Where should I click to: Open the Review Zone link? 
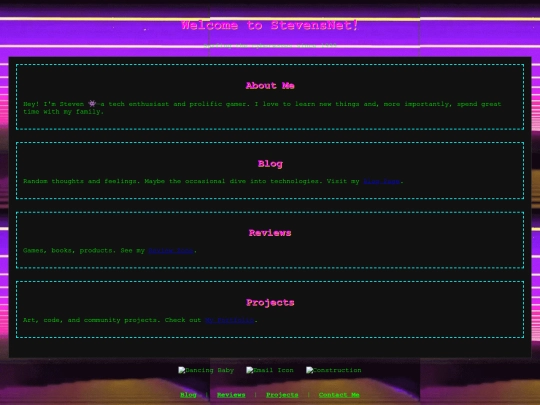[171, 251]
